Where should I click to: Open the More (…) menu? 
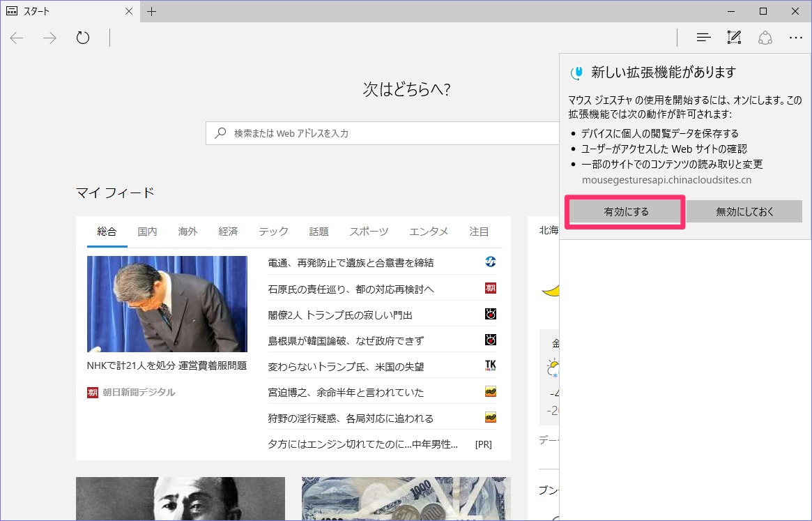click(x=795, y=38)
